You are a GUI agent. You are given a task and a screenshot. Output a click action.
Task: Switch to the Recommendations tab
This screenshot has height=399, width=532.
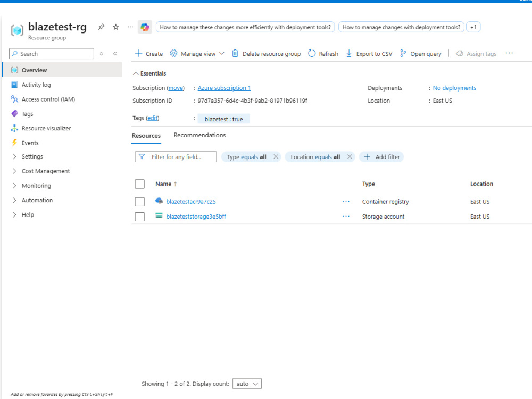click(199, 135)
